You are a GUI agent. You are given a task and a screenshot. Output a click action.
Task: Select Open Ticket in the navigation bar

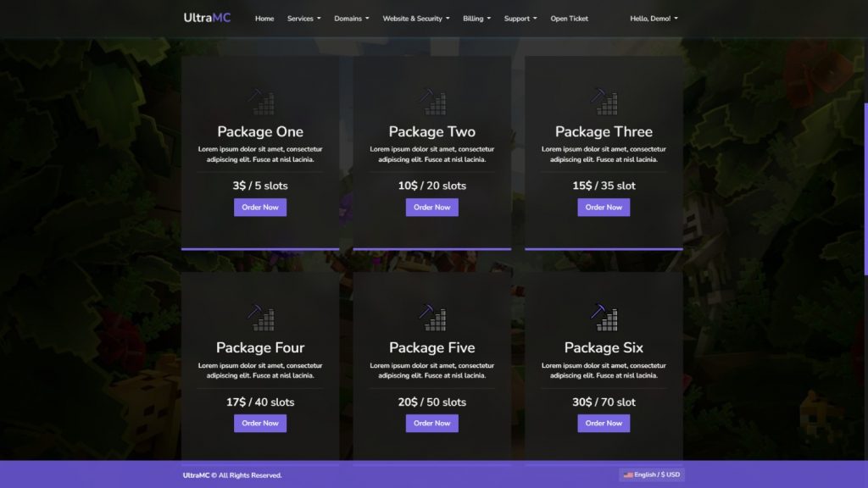pyautogui.click(x=569, y=19)
